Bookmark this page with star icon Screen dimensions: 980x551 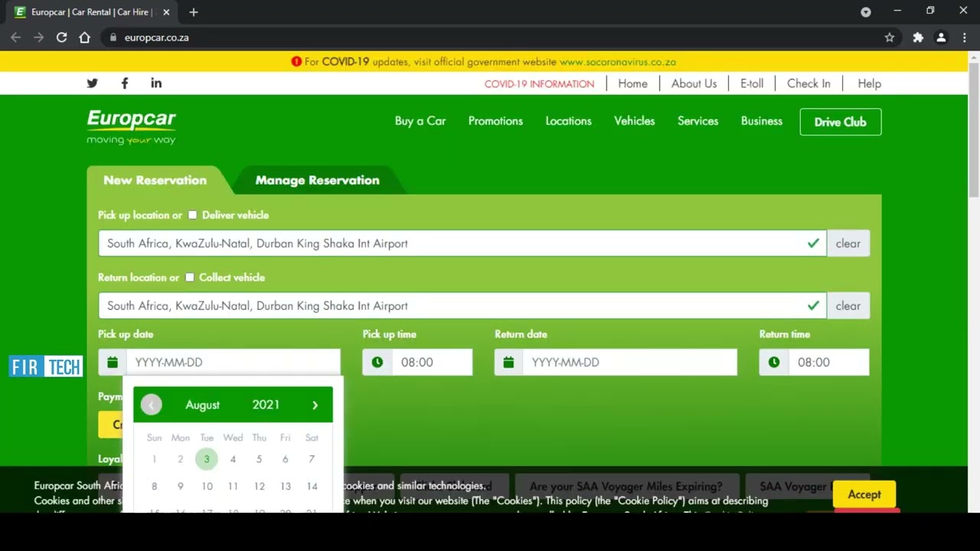click(x=889, y=37)
